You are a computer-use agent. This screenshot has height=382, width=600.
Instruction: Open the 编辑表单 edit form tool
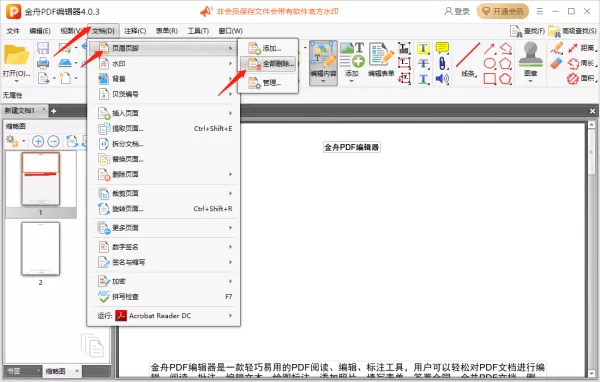point(381,59)
